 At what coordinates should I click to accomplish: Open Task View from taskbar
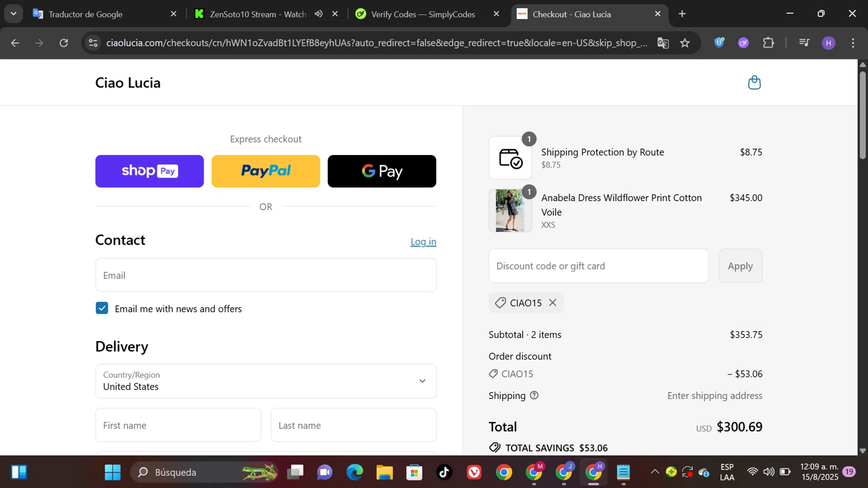click(x=295, y=472)
